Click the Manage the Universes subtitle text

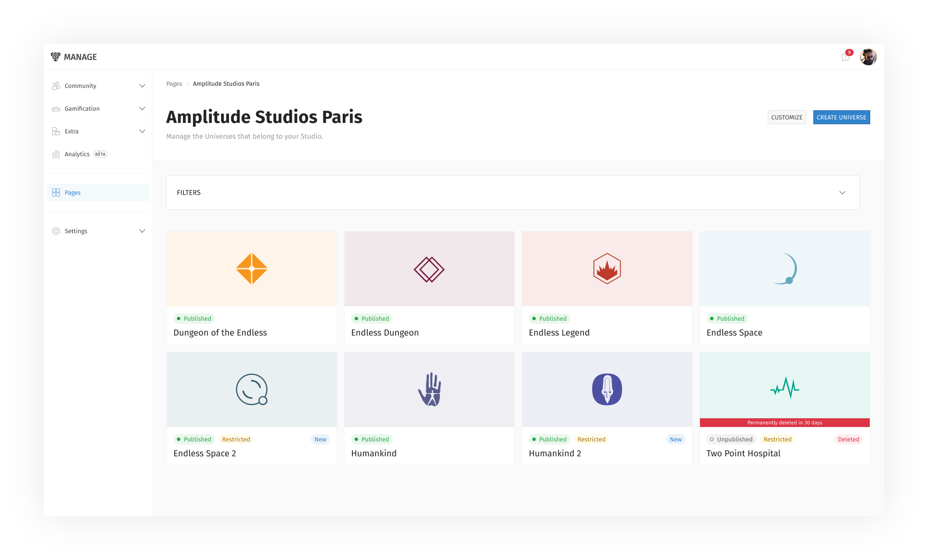tap(245, 136)
